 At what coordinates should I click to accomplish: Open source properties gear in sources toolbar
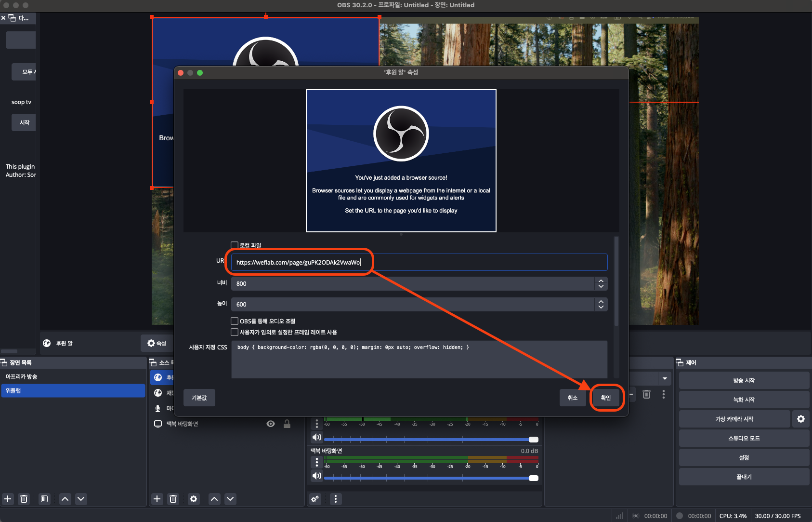pos(194,499)
